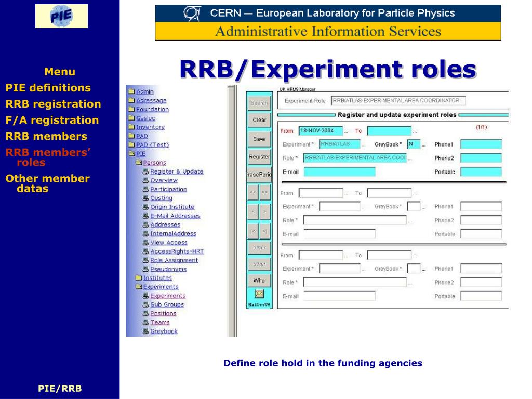Viewport: 532px width, 399px height.
Task: Click the page icon beside Overview
Action: [x=145, y=180]
